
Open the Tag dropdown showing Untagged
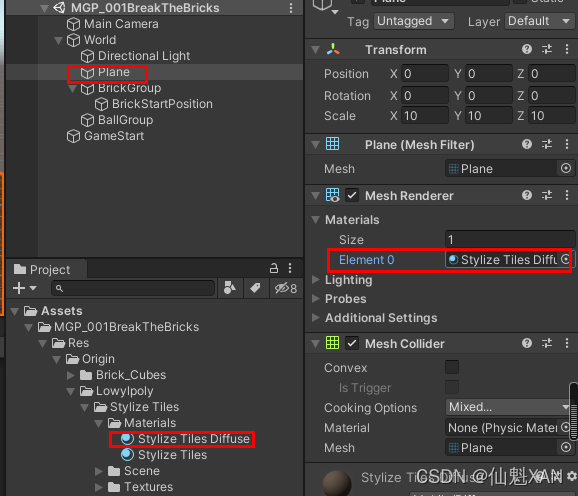414,21
